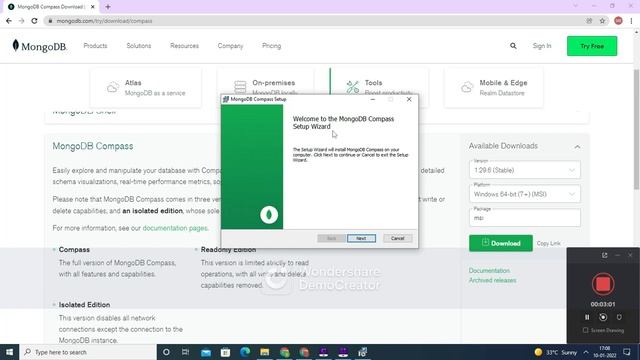The image size is (640, 360).
Task: Open the documentation pages link
Action: coord(175,228)
